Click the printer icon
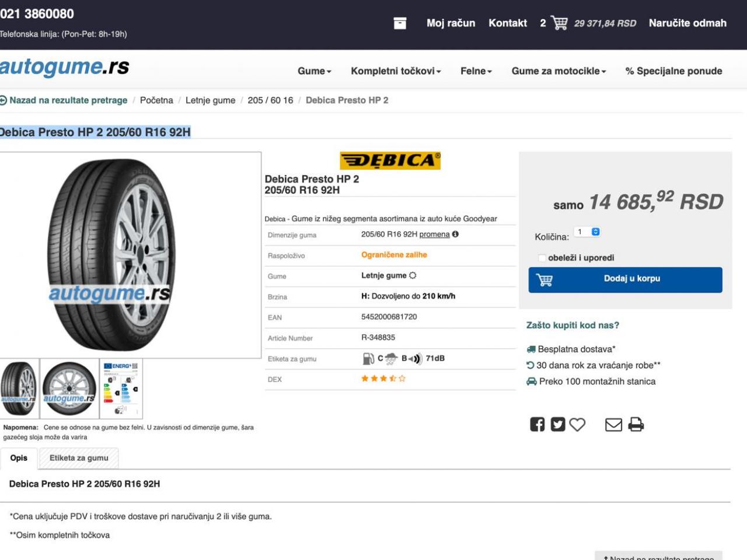Screen dimensions: 747x560 [x=636, y=424]
